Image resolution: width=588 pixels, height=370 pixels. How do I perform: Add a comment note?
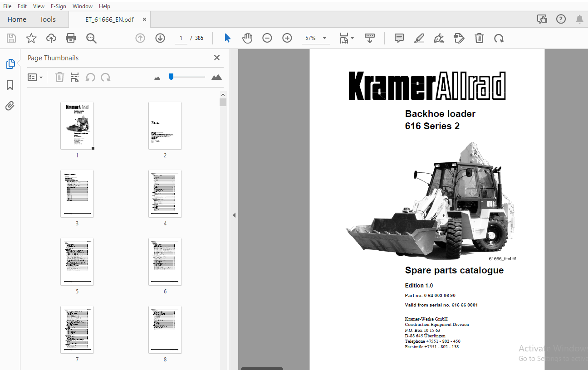[399, 38]
